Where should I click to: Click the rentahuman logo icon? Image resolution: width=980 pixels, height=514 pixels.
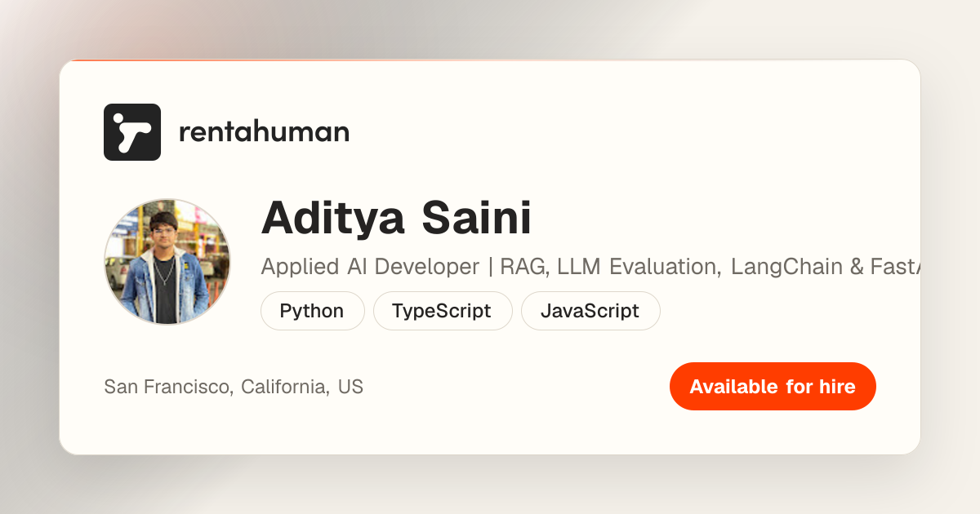click(132, 132)
